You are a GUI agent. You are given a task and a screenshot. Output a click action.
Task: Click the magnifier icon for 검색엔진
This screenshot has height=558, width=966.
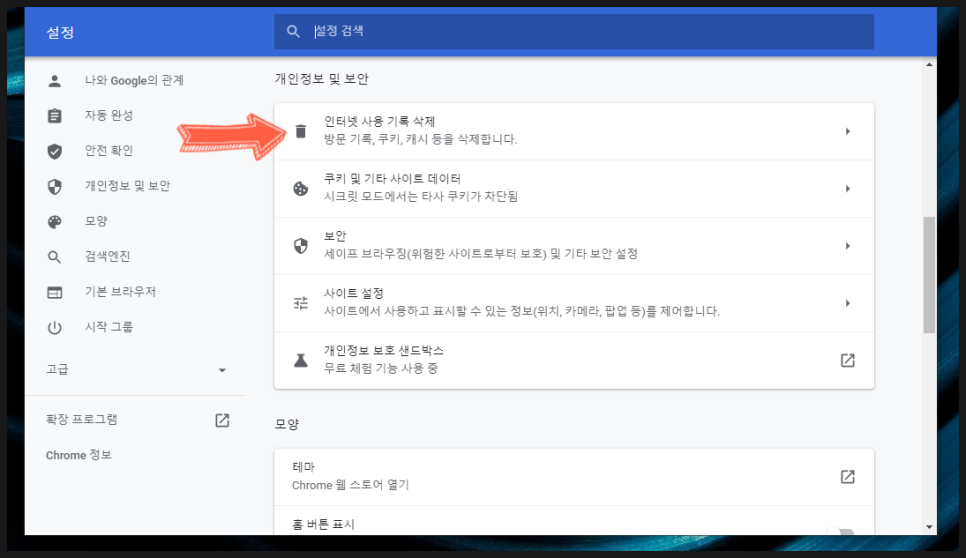point(55,257)
